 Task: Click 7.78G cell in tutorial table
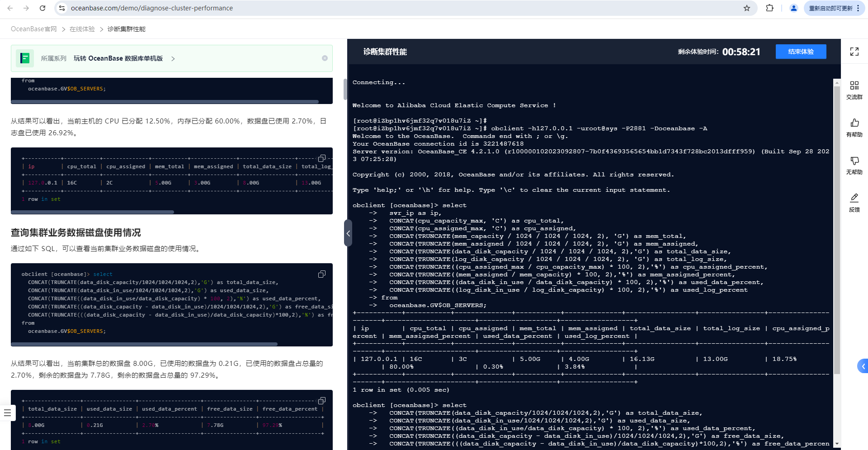pyautogui.click(x=215, y=425)
